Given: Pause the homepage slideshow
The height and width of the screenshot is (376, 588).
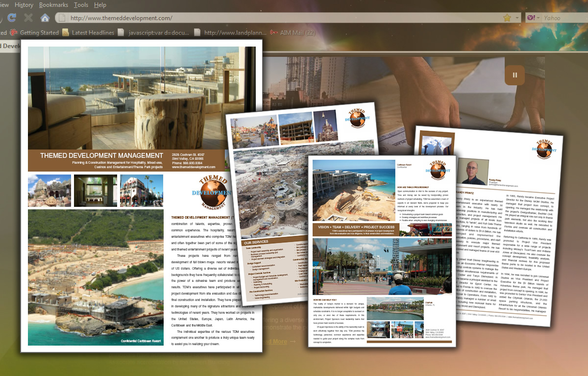Looking at the screenshot, I should 514,75.
